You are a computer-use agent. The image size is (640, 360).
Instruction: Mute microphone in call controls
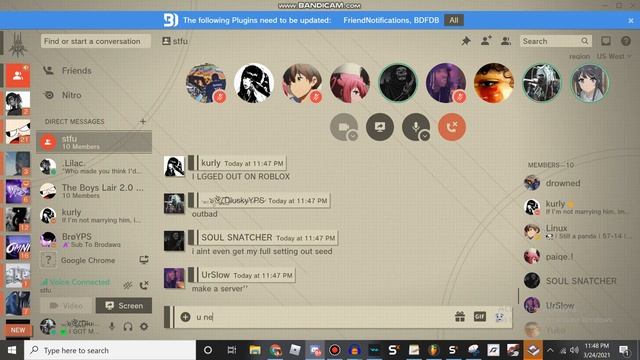coord(416,127)
